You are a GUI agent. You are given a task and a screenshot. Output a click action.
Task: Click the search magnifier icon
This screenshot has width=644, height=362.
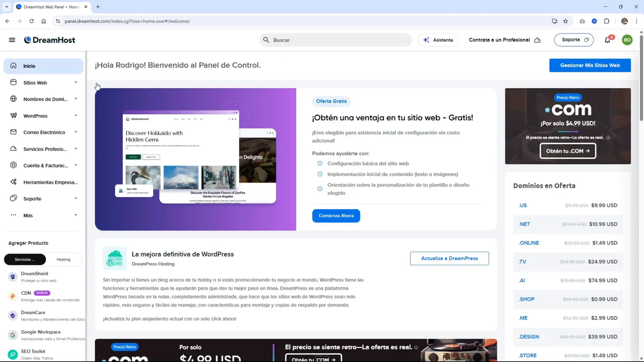point(266,40)
